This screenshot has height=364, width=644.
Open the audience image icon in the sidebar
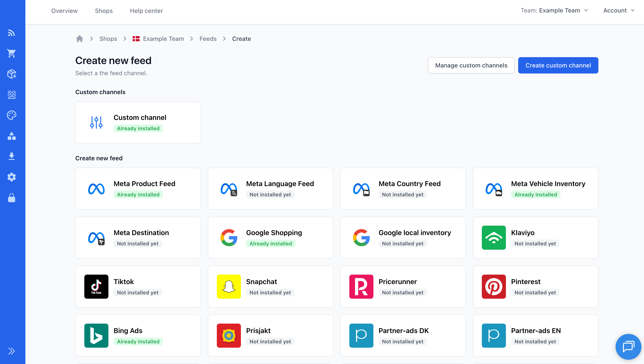click(12, 95)
